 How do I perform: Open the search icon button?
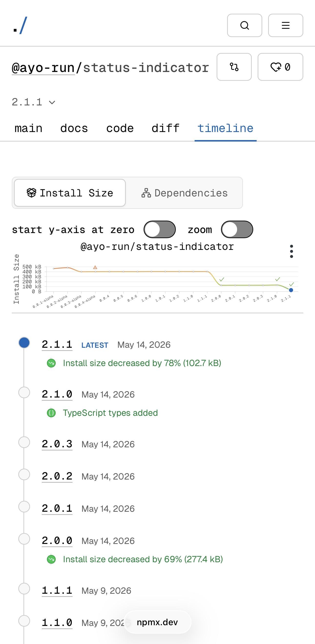click(244, 25)
